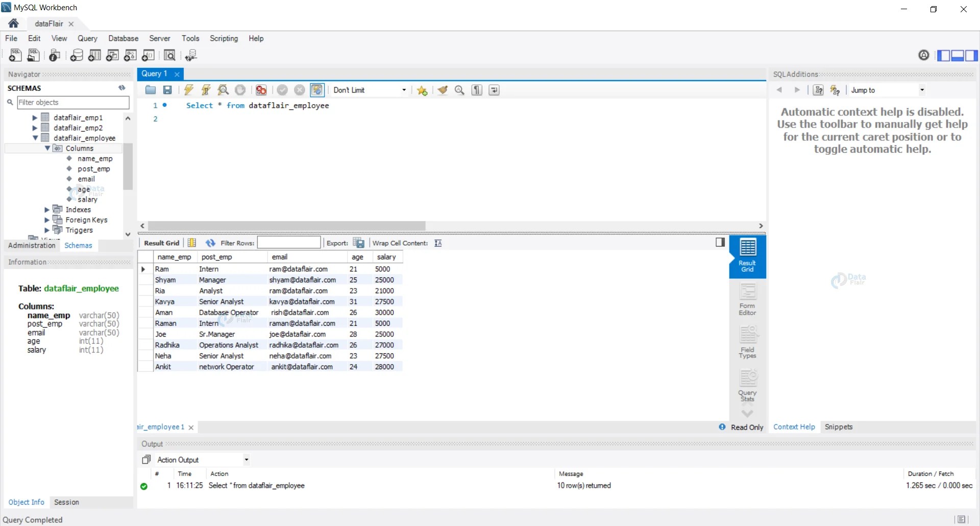Save the current SQL script
The height and width of the screenshot is (526, 980).
click(167, 90)
